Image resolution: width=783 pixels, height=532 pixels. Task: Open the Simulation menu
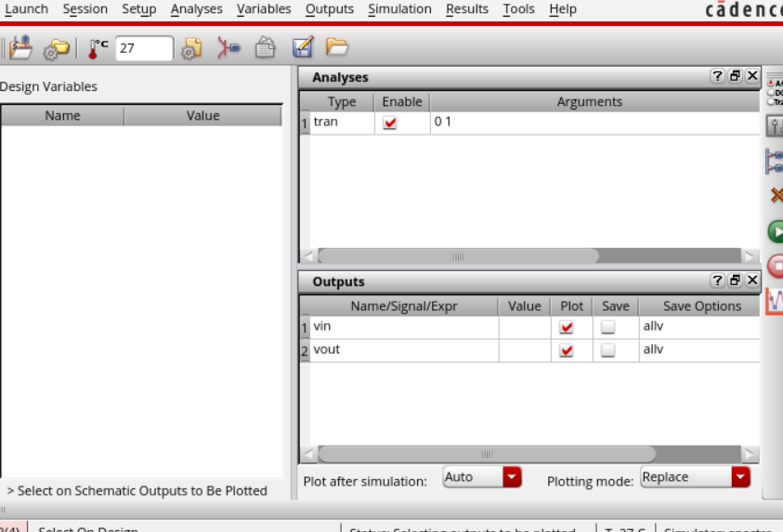coord(399,9)
